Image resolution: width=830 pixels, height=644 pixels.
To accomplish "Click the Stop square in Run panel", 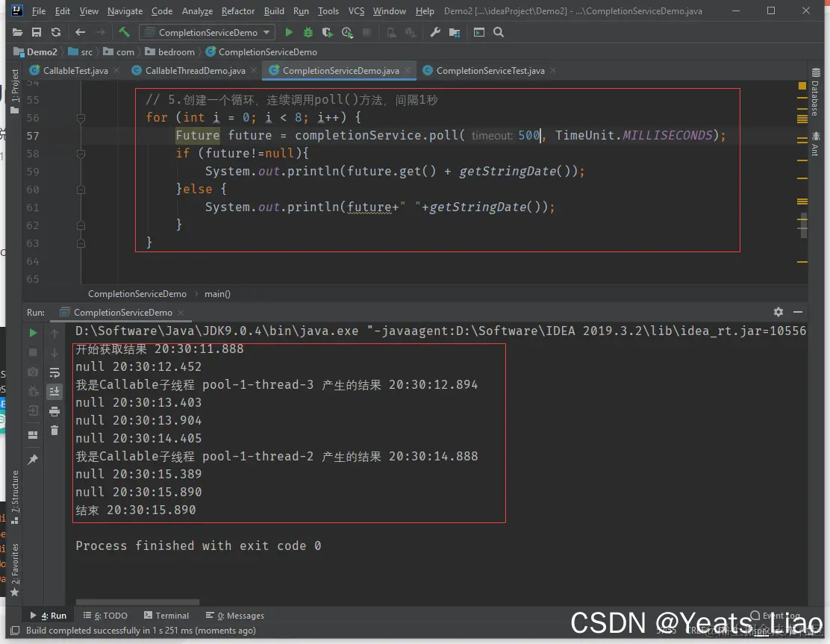I will tap(33, 352).
